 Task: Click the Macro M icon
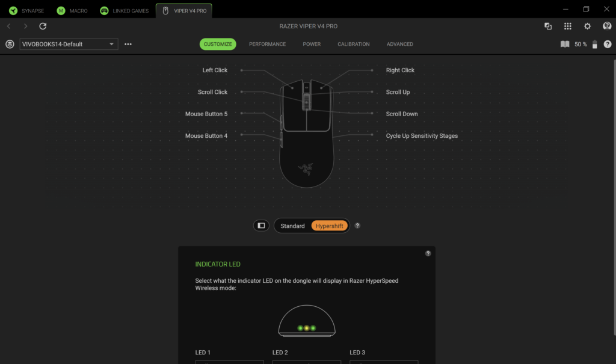61,11
